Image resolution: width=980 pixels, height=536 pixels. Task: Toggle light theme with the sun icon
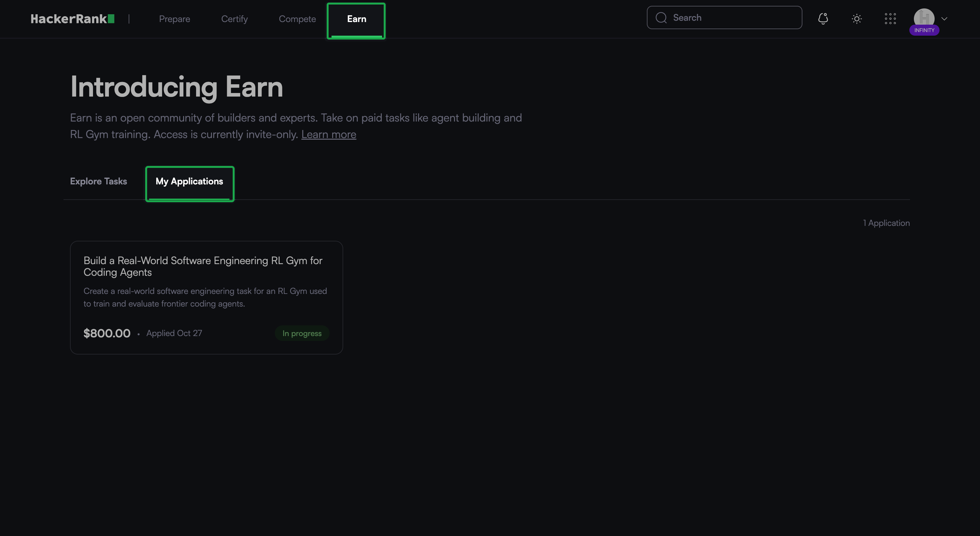856,19
